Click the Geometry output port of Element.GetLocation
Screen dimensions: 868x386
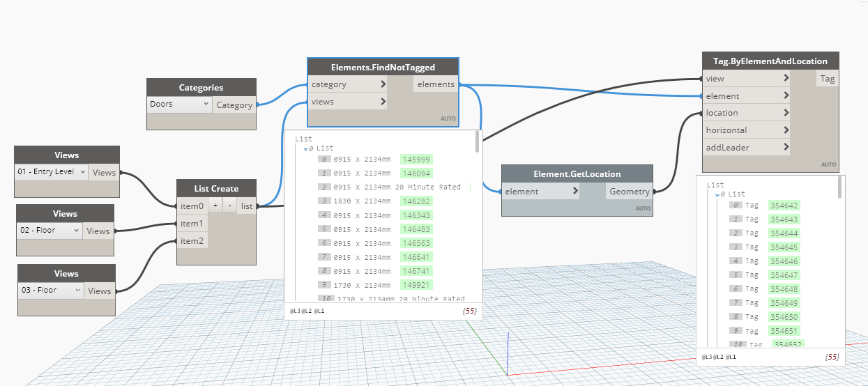(630, 192)
